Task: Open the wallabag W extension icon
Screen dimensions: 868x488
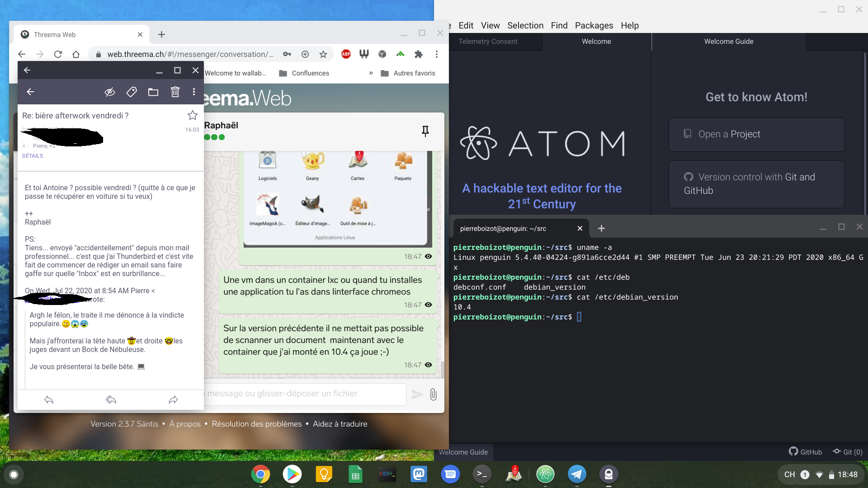Action: click(x=364, y=54)
